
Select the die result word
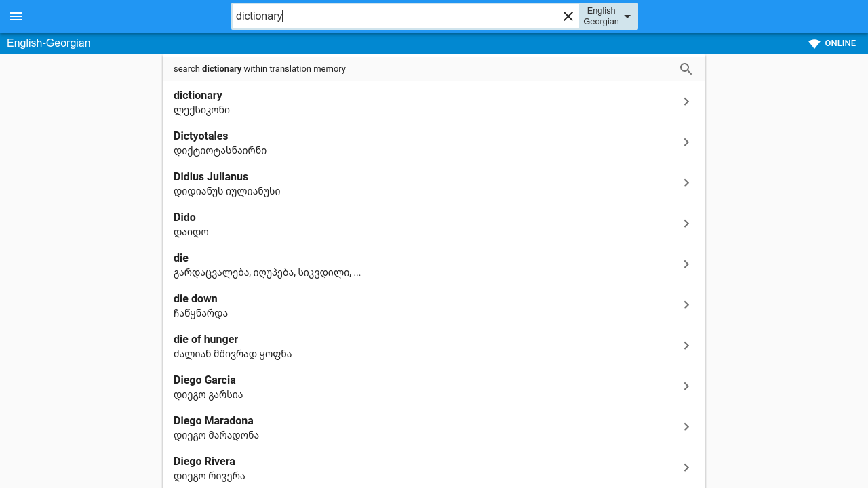(x=181, y=258)
